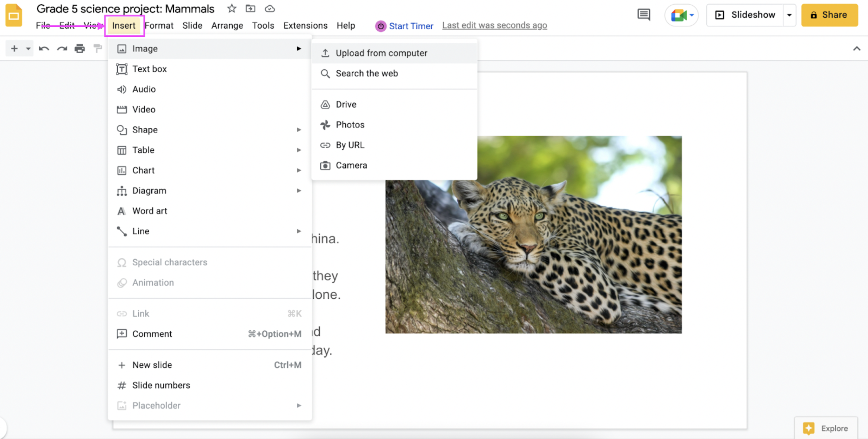Click the Share button

pyautogui.click(x=830, y=15)
